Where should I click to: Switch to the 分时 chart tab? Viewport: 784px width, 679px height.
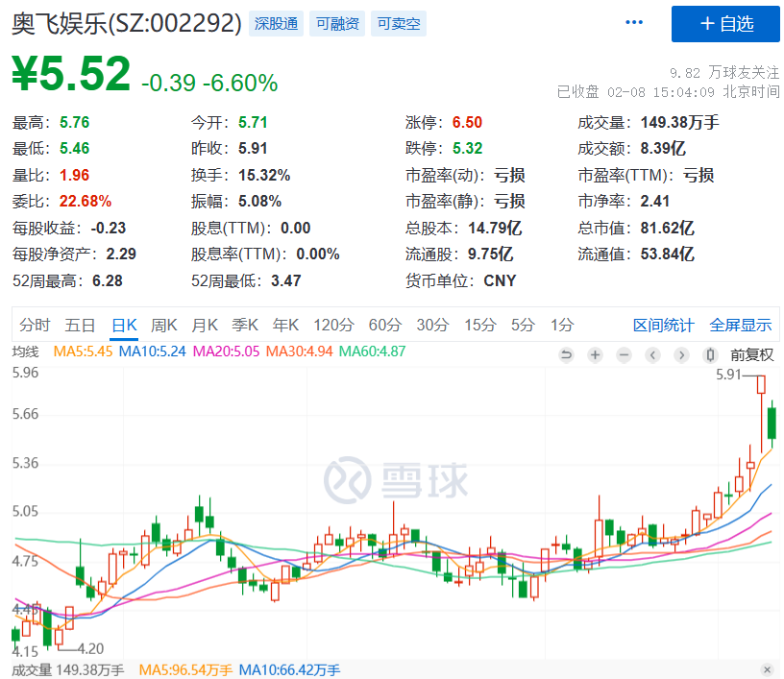click(34, 325)
